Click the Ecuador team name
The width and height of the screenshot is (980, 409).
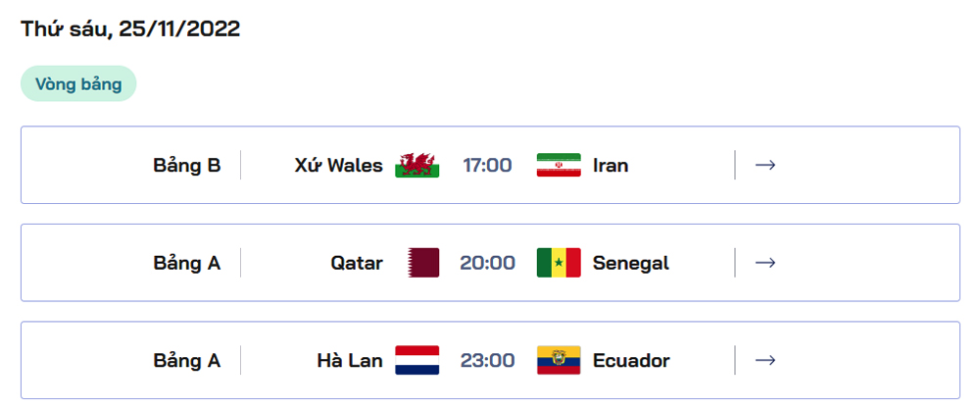pyautogui.click(x=631, y=361)
